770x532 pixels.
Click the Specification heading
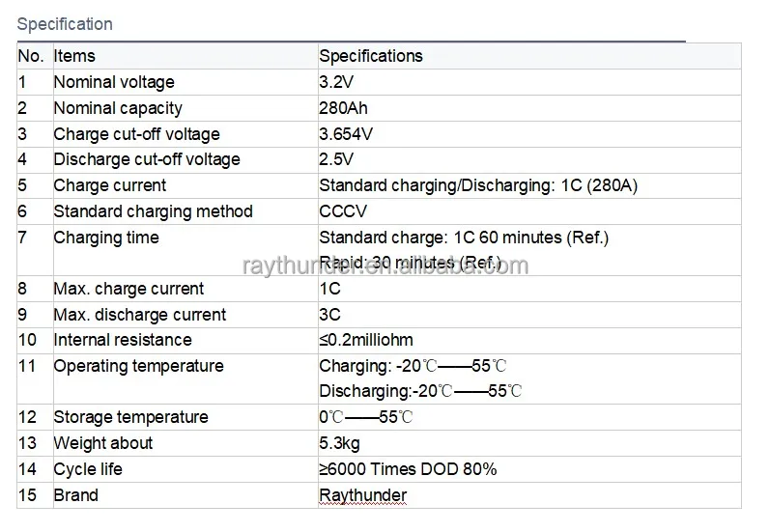pos(65,24)
